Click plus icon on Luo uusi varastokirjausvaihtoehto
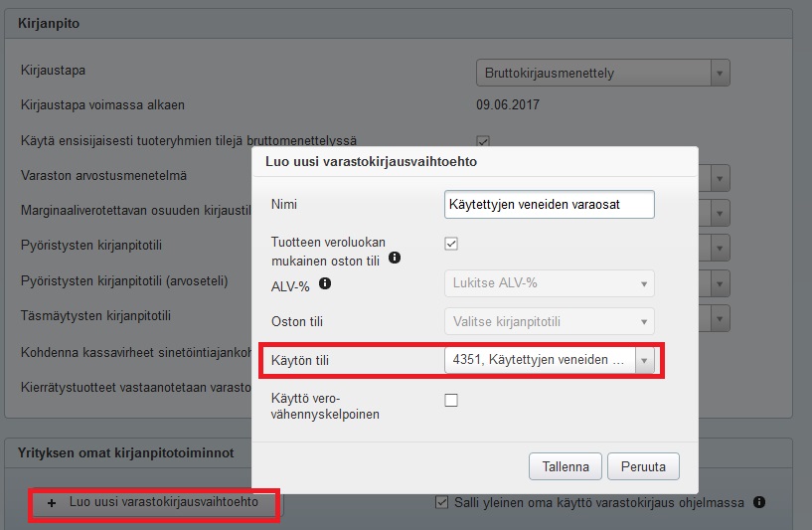This screenshot has width=812, height=530. 52,502
